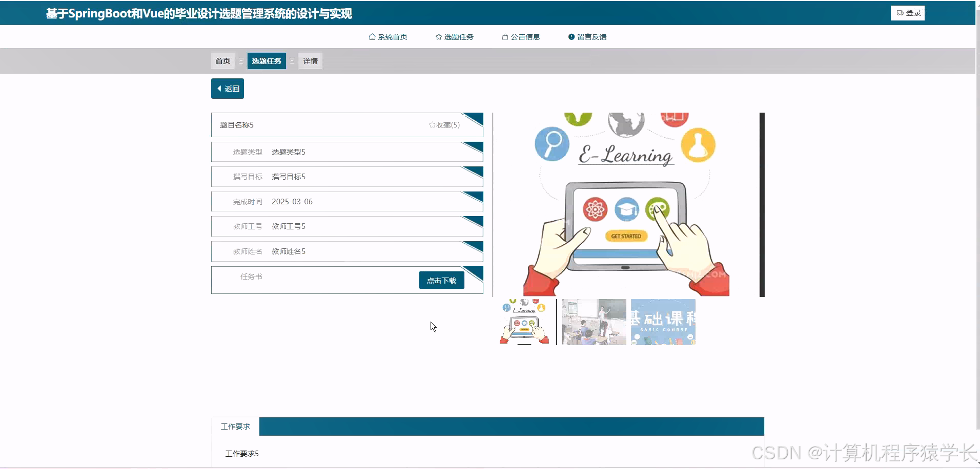Click the home icon beside 系统首页
The image size is (980, 469).
click(372, 36)
